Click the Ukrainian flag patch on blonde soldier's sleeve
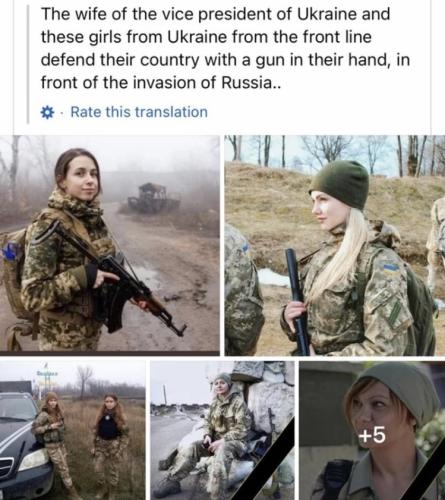Image resolution: width=445 pixels, height=500 pixels. coord(391,267)
